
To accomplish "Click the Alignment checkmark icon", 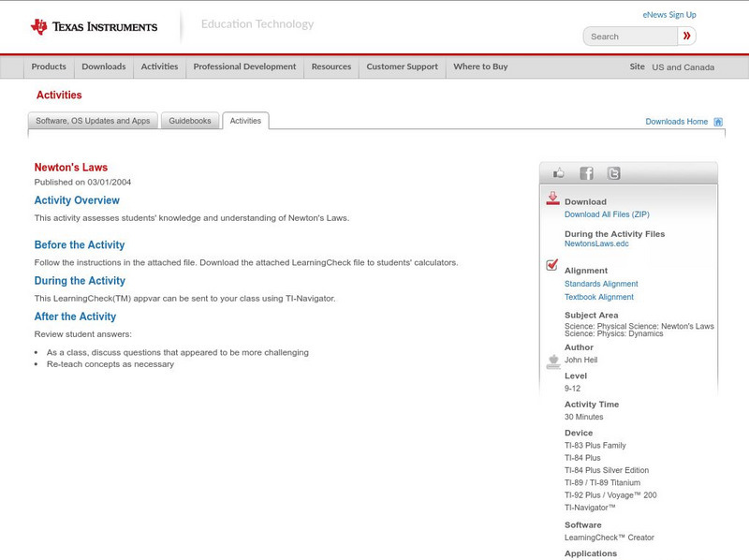I will click(x=552, y=266).
